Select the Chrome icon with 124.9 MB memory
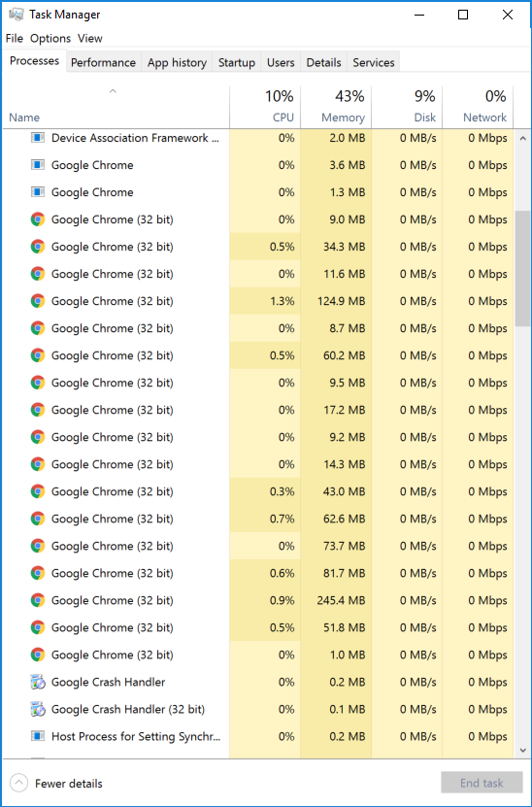Screen dimensions: 532x807 (x=38, y=301)
